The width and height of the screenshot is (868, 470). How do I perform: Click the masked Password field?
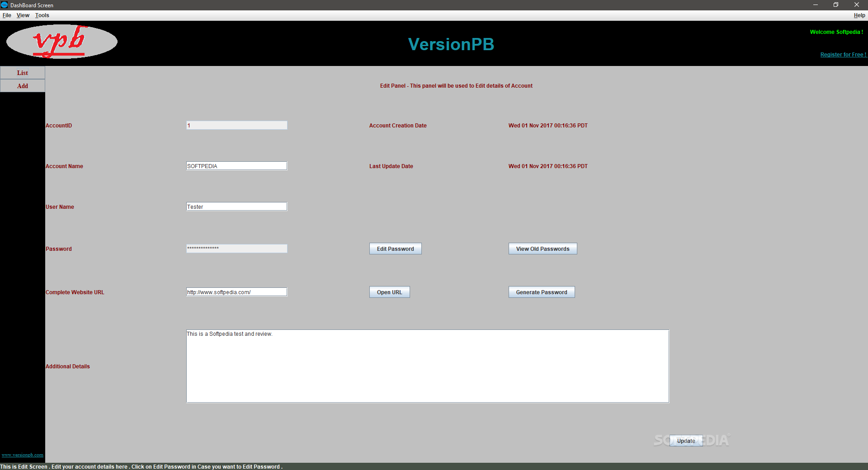[237, 249]
